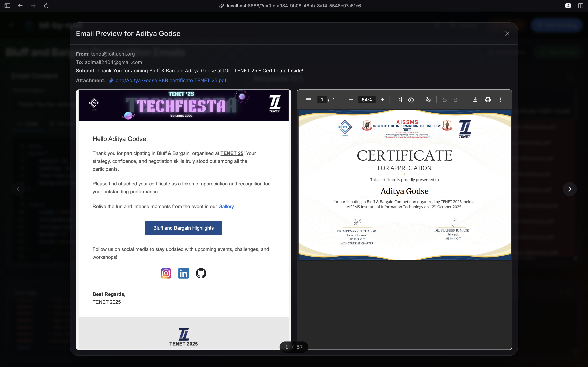The width and height of the screenshot is (588, 367).
Task: Undo the last PDF annotation
Action: pos(444,99)
